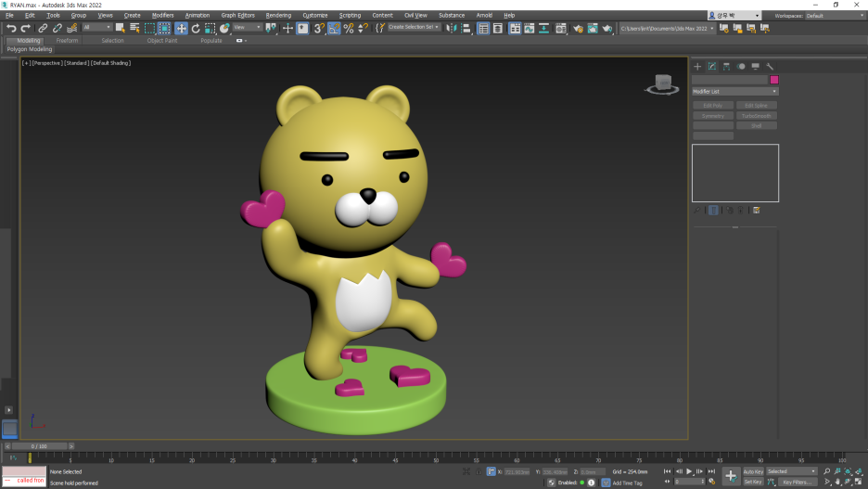Click the Redo arrow icon

tap(25, 28)
